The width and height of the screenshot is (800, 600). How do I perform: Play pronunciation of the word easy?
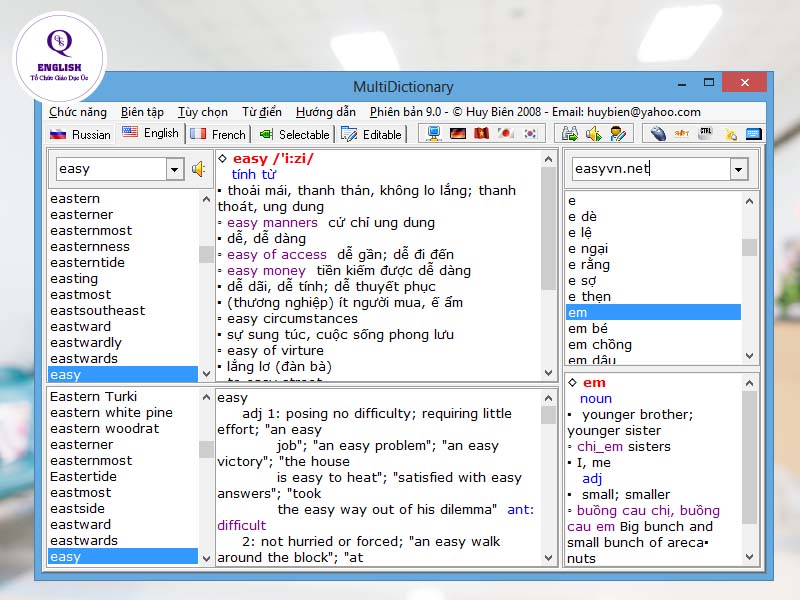click(198, 169)
